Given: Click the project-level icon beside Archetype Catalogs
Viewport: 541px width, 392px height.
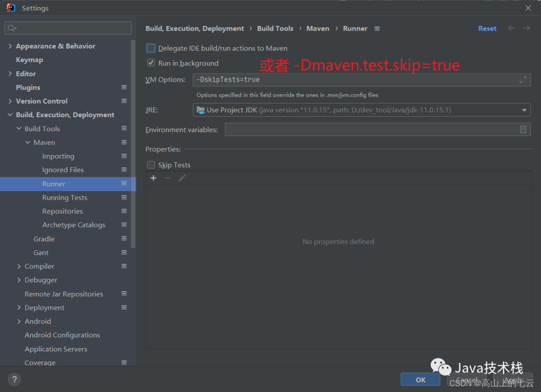Looking at the screenshot, I should (x=124, y=225).
